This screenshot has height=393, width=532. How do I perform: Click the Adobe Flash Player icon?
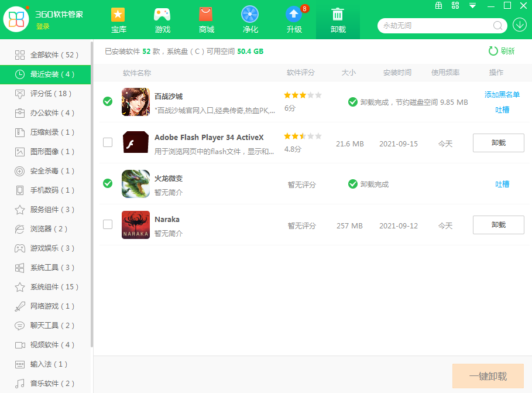(136, 142)
